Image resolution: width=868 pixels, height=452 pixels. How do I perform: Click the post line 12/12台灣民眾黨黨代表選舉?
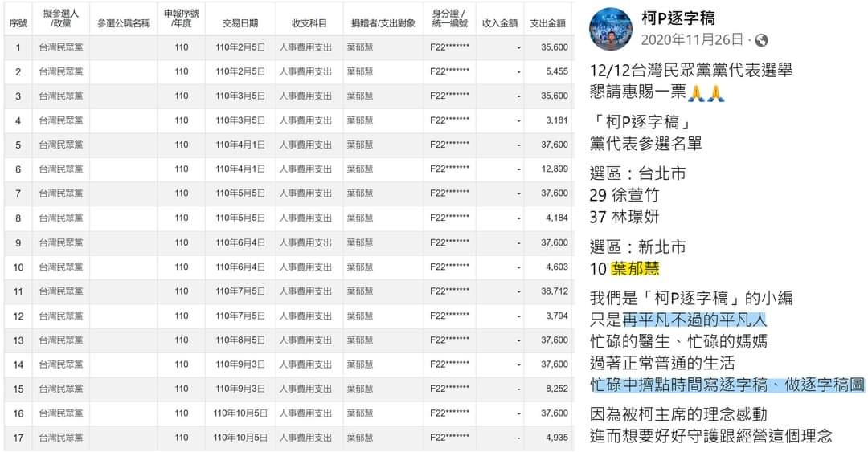click(691, 71)
